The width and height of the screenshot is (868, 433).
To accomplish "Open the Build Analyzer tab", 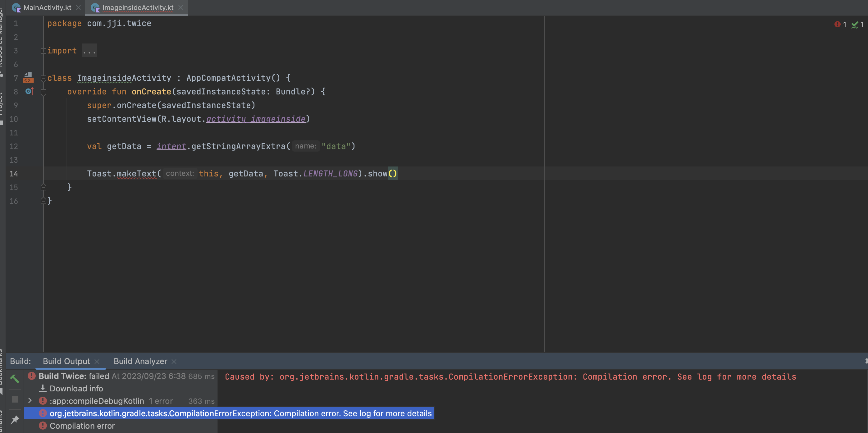I will [140, 361].
